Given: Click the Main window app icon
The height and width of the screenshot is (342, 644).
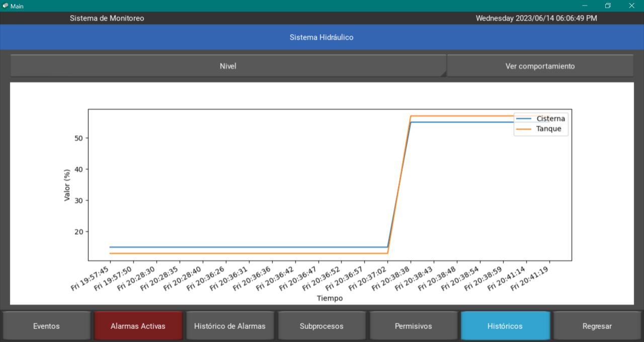Looking at the screenshot, I should pyautogui.click(x=6, y=6).
